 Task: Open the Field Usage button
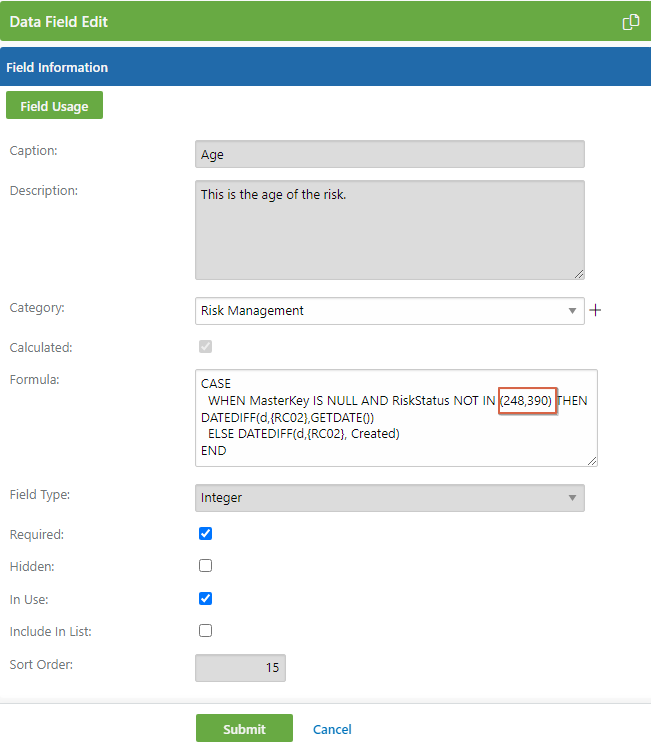(54, 105)
